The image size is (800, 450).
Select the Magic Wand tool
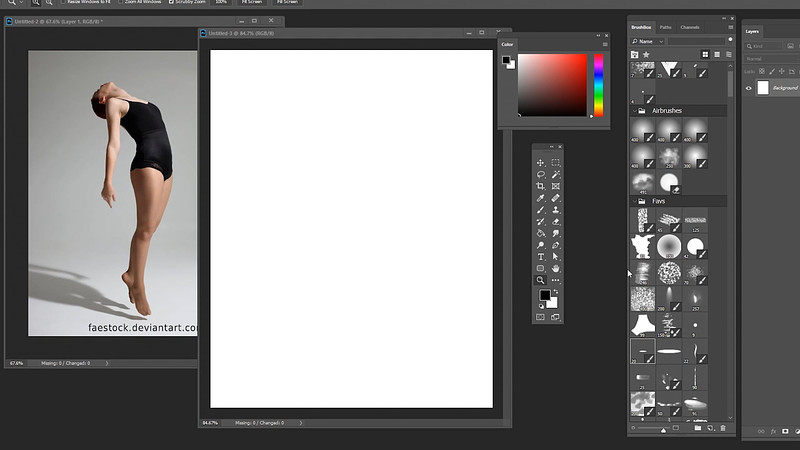[x=556, y=174]
